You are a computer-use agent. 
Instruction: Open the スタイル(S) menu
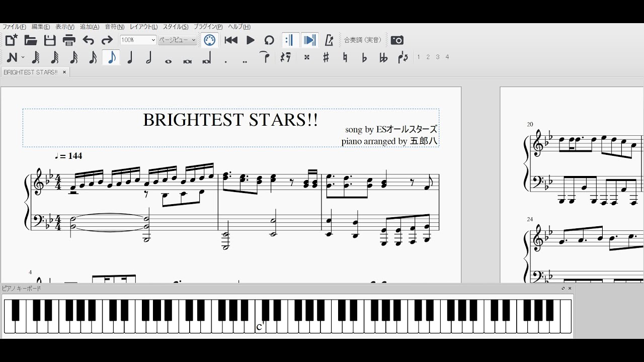pyautogui.click(x=176, y=27)
